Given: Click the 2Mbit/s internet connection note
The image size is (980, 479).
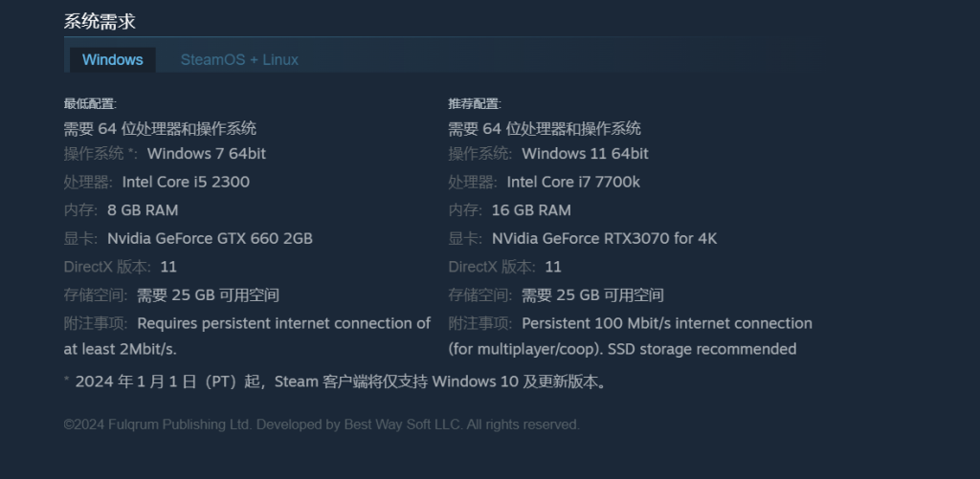Looking at the screenshot, I should [247, 336].
